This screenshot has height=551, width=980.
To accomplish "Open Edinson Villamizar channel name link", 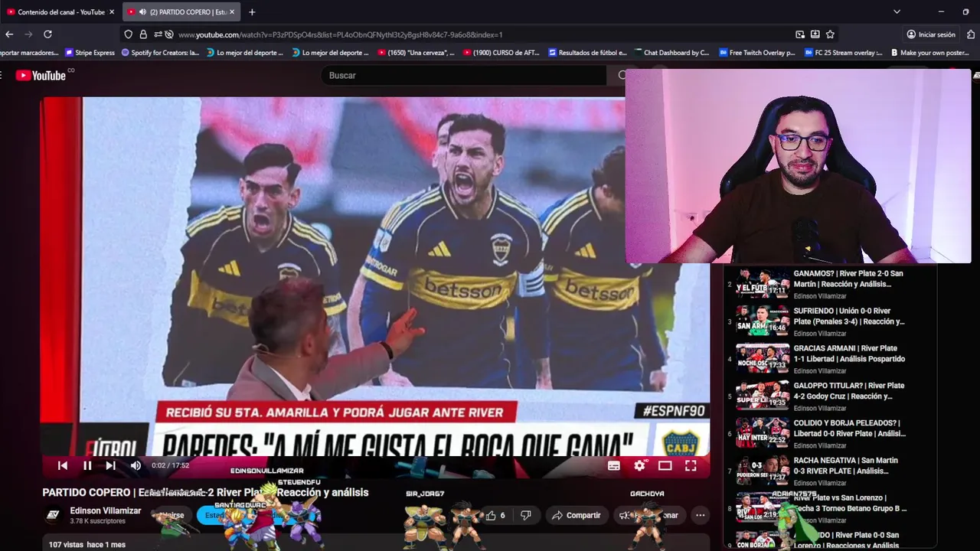I will click(106, 510).
